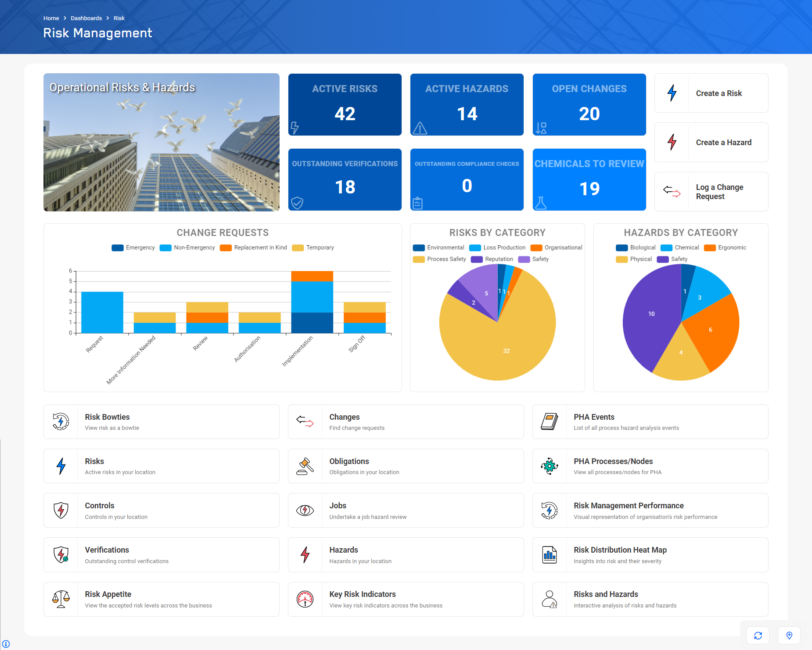Toggle Chemical in Hazards by Category legend
The height and width of the screenshot is (650, 812).
pyautogui.click(x=679, y=247)
